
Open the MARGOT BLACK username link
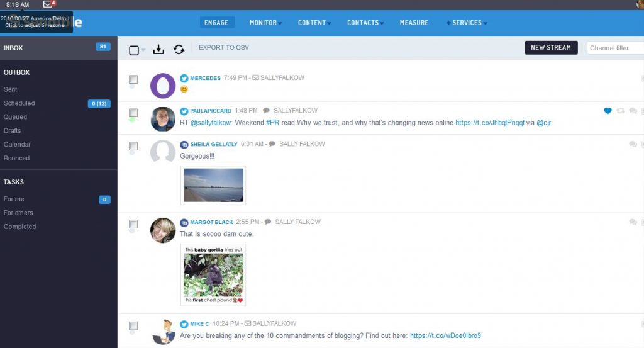(x=211, y=222)
